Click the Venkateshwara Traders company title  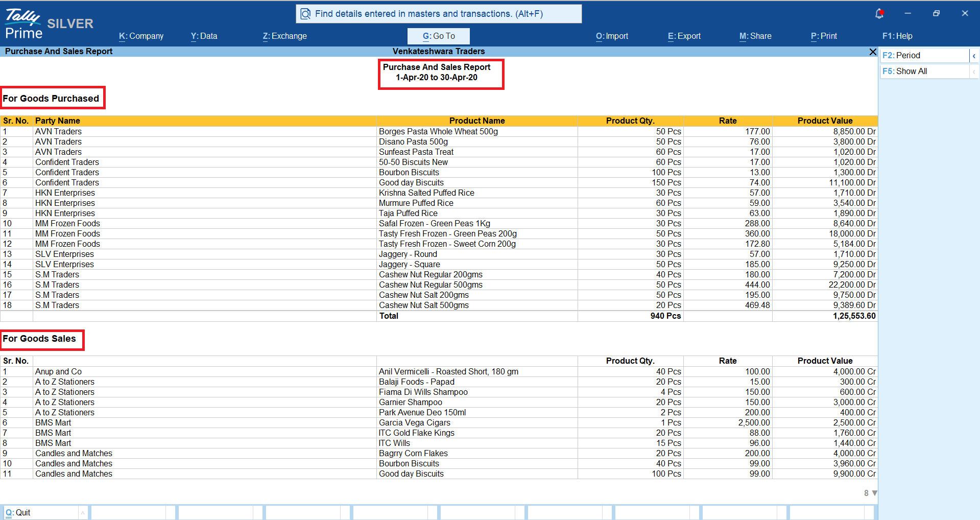[x=439, y=52]
